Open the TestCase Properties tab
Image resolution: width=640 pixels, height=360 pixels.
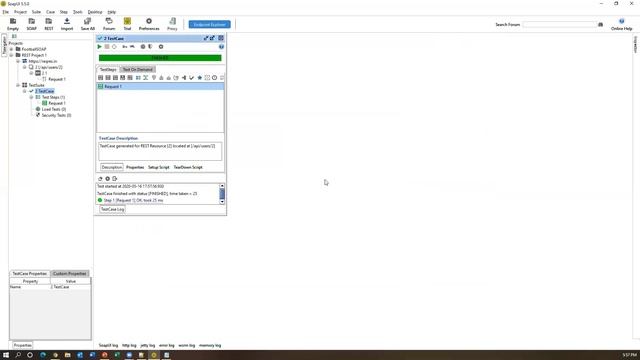tap(29, 273)
